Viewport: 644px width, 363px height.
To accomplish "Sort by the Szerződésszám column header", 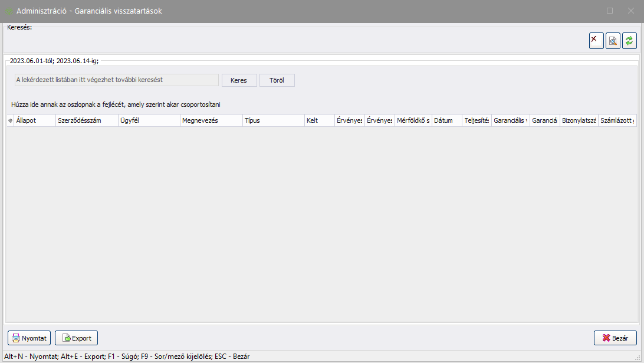I will (x=87, y=120).
